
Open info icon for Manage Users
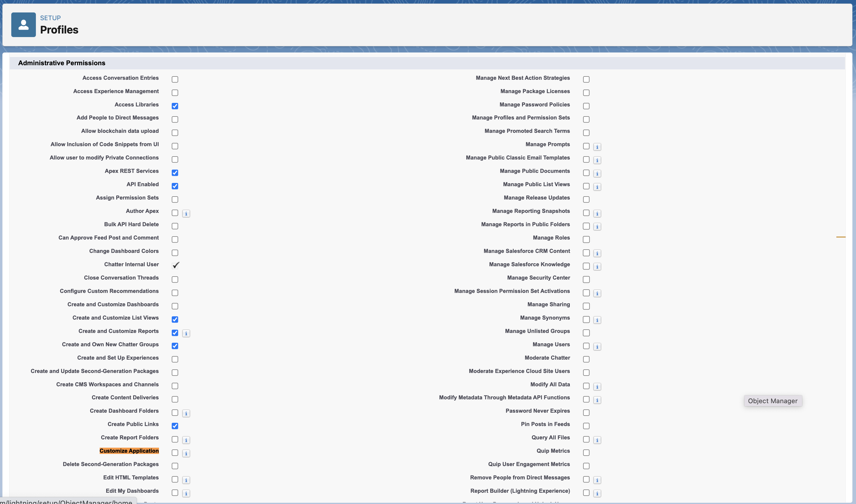click(x=597, y=347)
